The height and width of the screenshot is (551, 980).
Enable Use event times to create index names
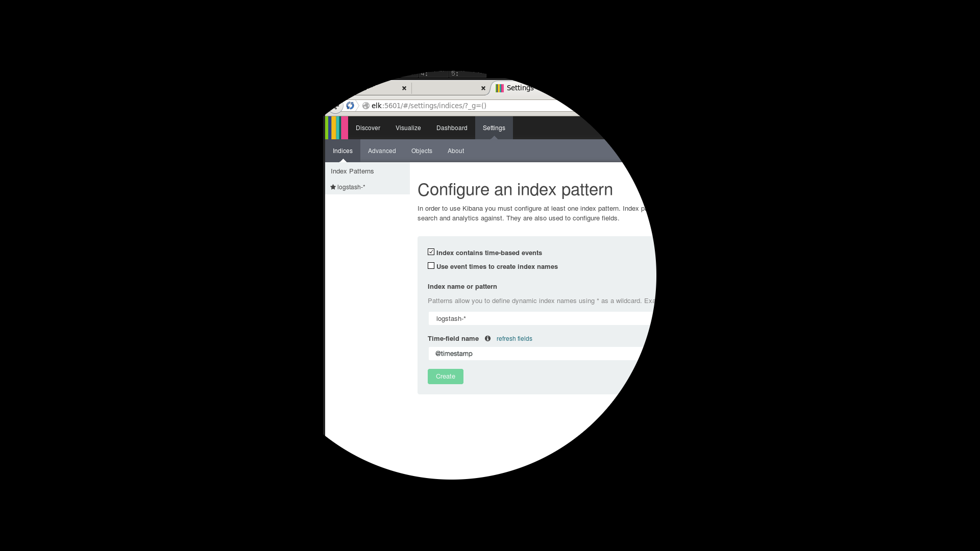pos(431,266)
